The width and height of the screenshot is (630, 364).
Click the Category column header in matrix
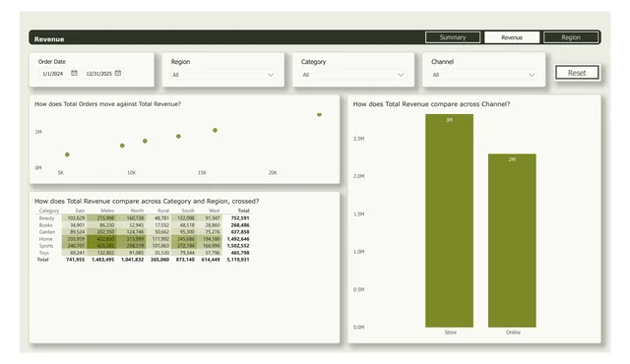click(49, 211)
